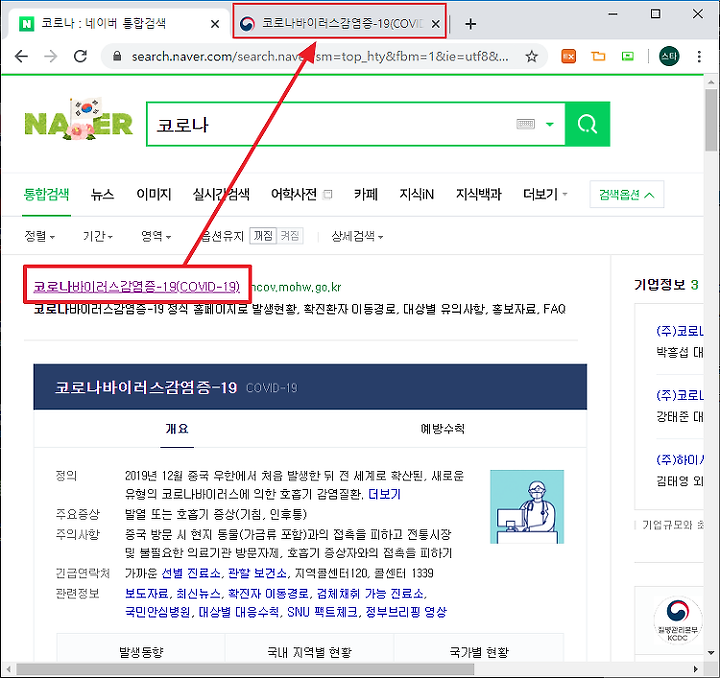Switch to the 예방수칙 tab
Screen dimensions: 720x678
[x=443, y=429]
